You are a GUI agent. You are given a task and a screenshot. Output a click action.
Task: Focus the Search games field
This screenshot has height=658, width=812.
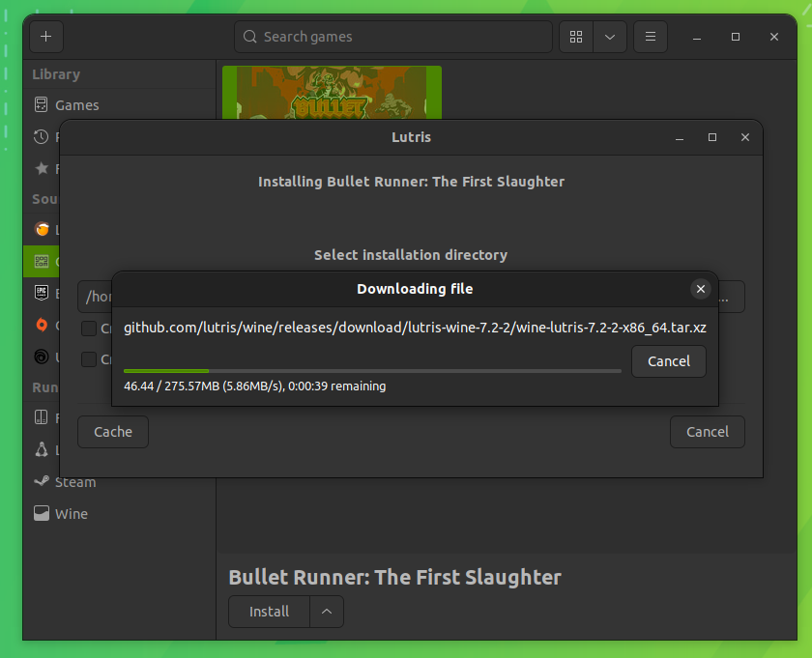(393, 37)
